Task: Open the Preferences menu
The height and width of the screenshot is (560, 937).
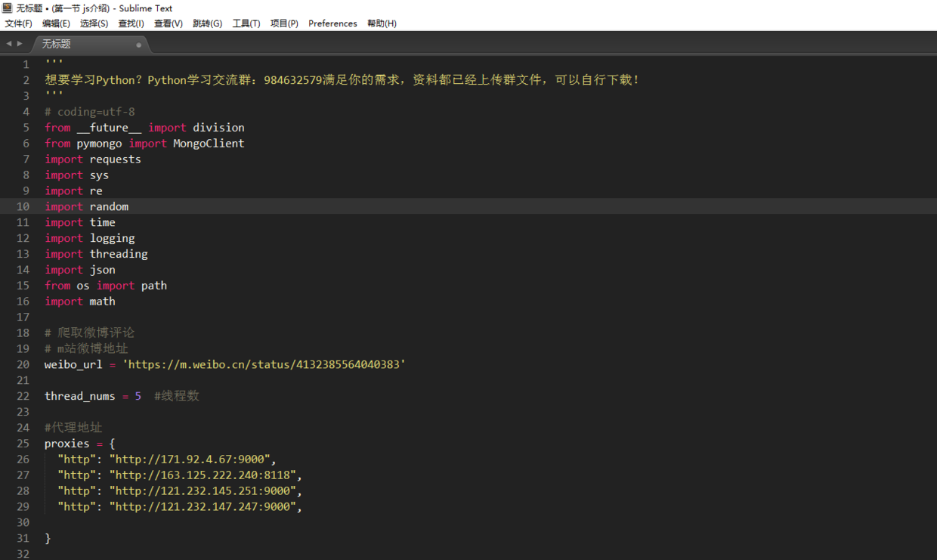Action: [x=332, y=23]
